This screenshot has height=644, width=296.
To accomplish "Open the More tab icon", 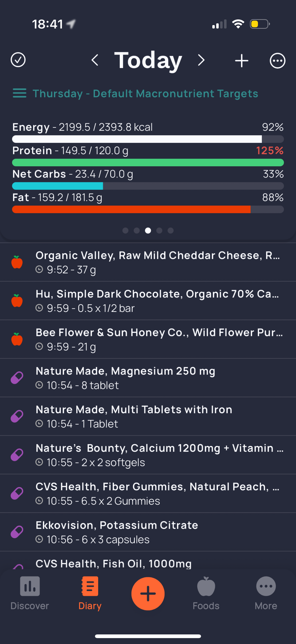I will 266,586.
